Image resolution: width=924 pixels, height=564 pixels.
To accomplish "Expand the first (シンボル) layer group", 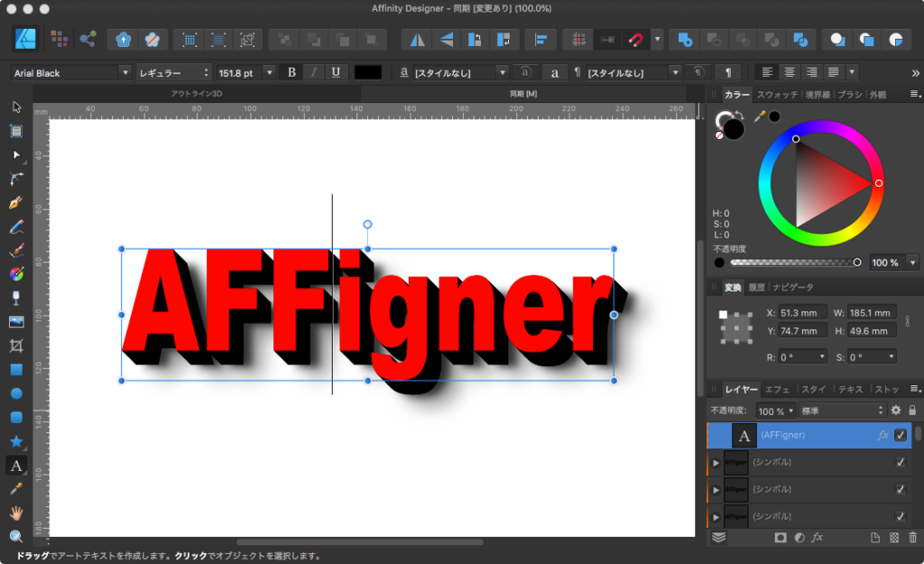I will 716,463.
